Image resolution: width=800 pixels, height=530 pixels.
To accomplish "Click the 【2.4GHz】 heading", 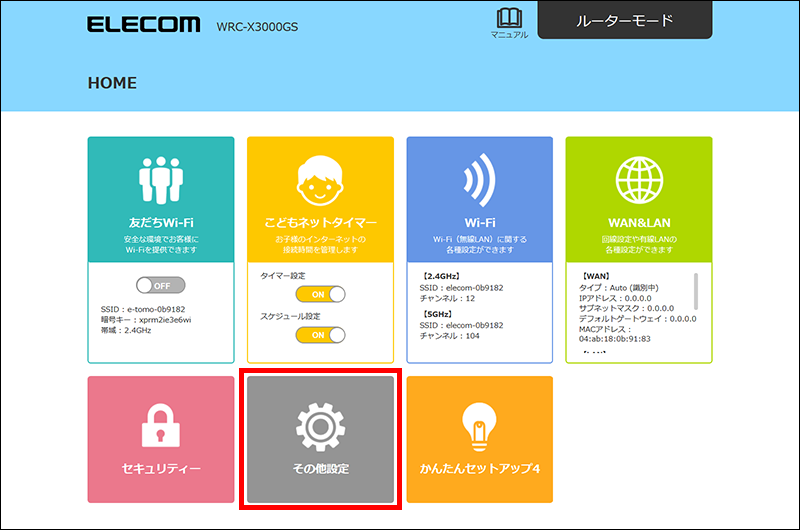I will pos(441,276).
